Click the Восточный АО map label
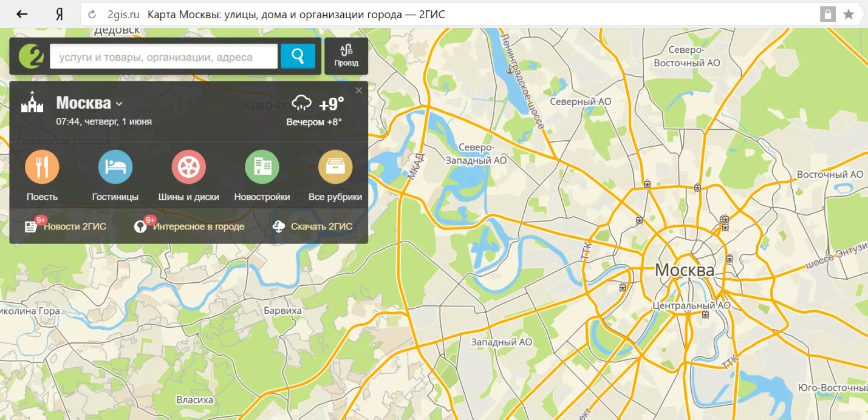The image size is (868, 420). (830, 175)
